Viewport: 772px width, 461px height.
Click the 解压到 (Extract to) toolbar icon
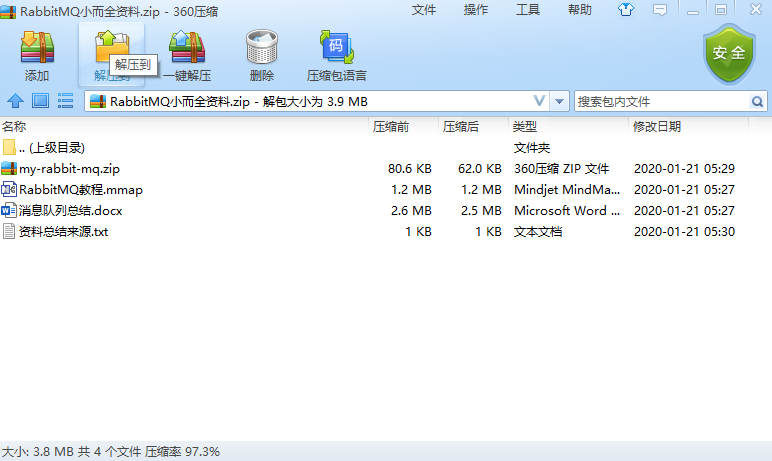[111, 46]
